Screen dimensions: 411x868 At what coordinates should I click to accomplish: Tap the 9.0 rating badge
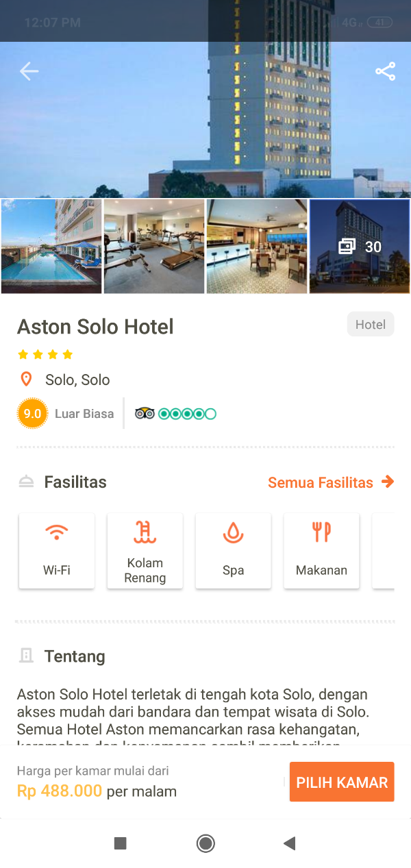point(32,413)
